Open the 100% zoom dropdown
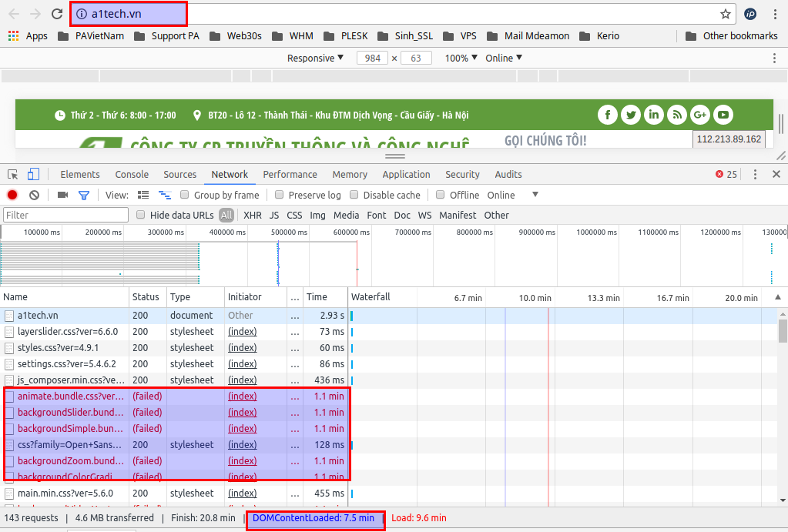 (461, 59)
